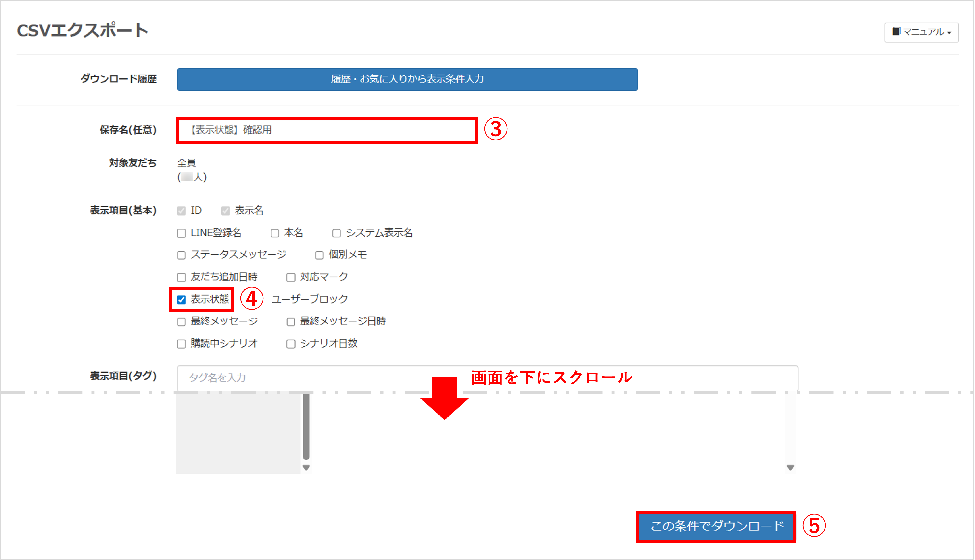The height and width of the screenshot is (560, 975).
Task: Tick the システム表示名 checkbox
Action: [336, 233]
